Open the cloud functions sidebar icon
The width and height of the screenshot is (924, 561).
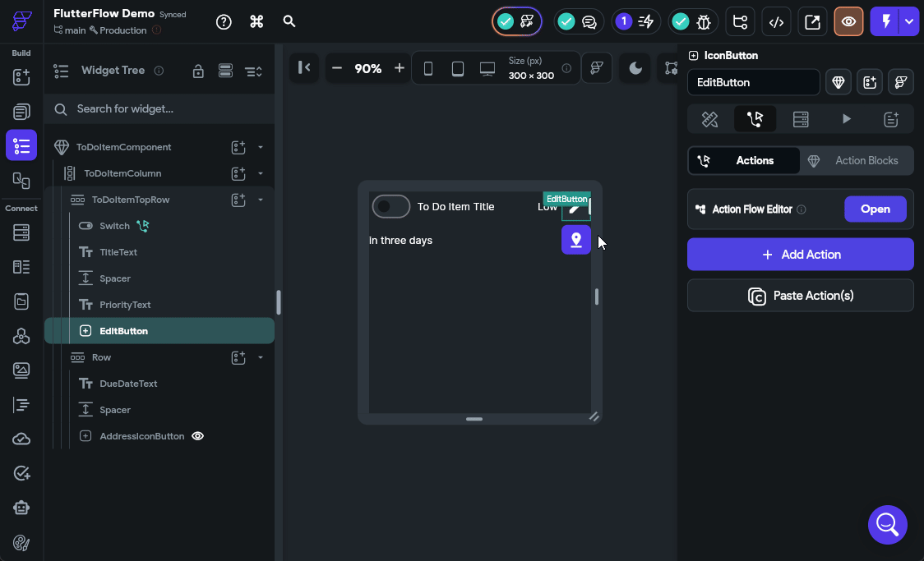pos(21,439)
